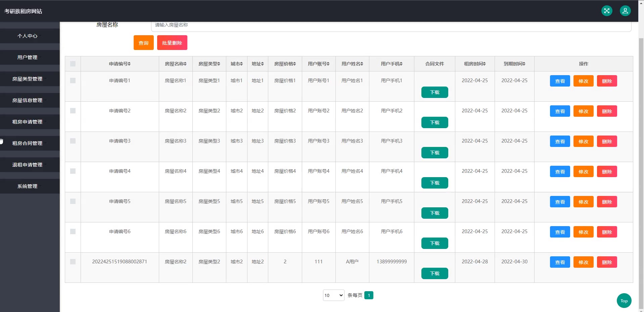Focus the 房屋名称 search input field
This screenshot has width=644, height=312.
pos(391,25)
